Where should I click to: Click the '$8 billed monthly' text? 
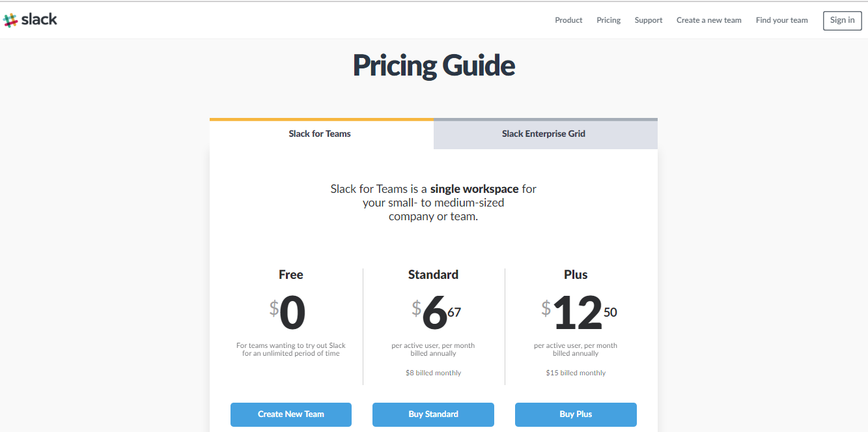[x=433, y=373]
